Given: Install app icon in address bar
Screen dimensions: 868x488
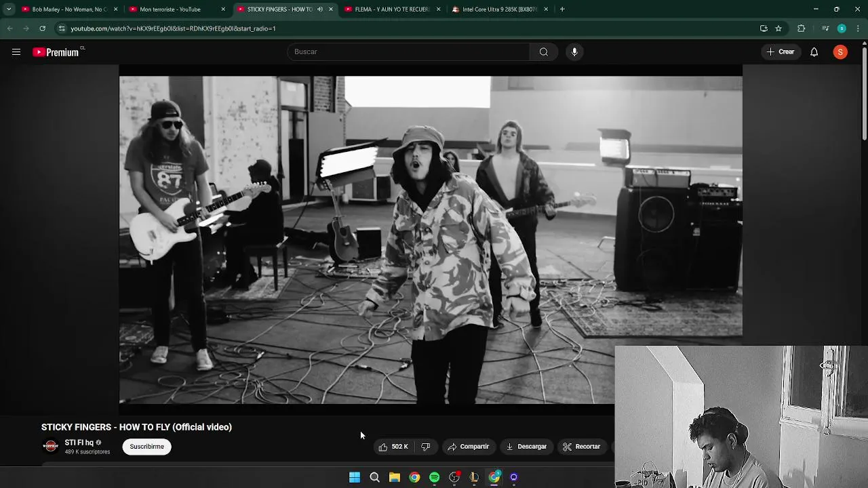Looking at the screenshot, I should point(764,28).
